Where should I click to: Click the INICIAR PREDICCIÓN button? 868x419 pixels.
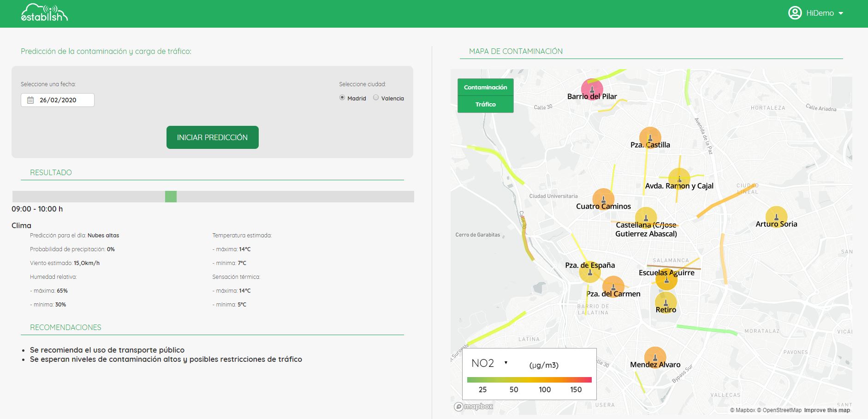coord(212,137)
